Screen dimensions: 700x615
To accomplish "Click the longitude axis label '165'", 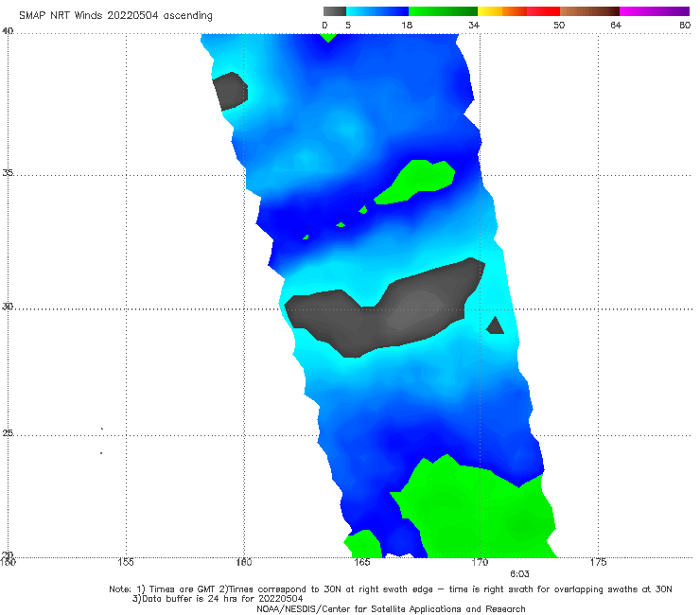I will (x=362, y=562).
